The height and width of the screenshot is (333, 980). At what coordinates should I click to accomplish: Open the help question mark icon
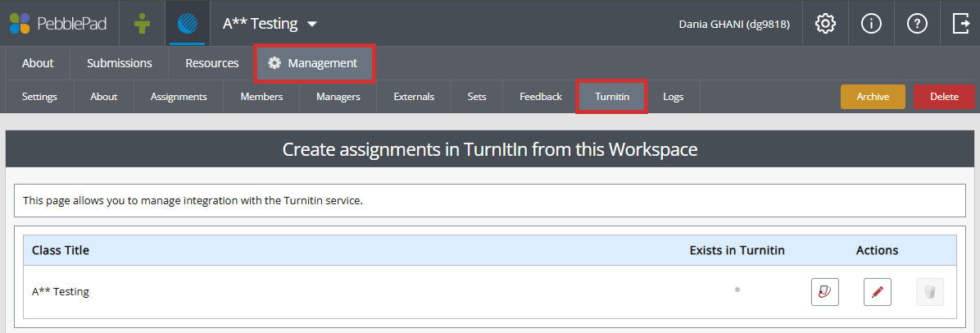coord(917,24)
